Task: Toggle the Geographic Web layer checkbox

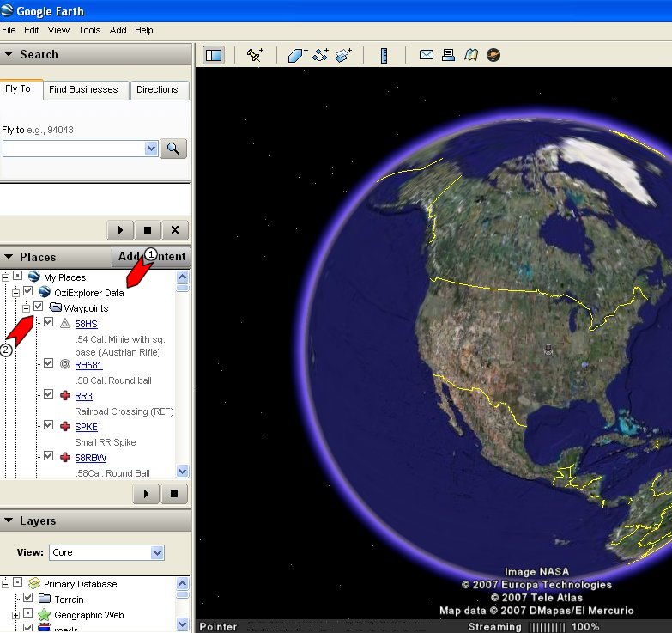Action: [x=27, y=613]
